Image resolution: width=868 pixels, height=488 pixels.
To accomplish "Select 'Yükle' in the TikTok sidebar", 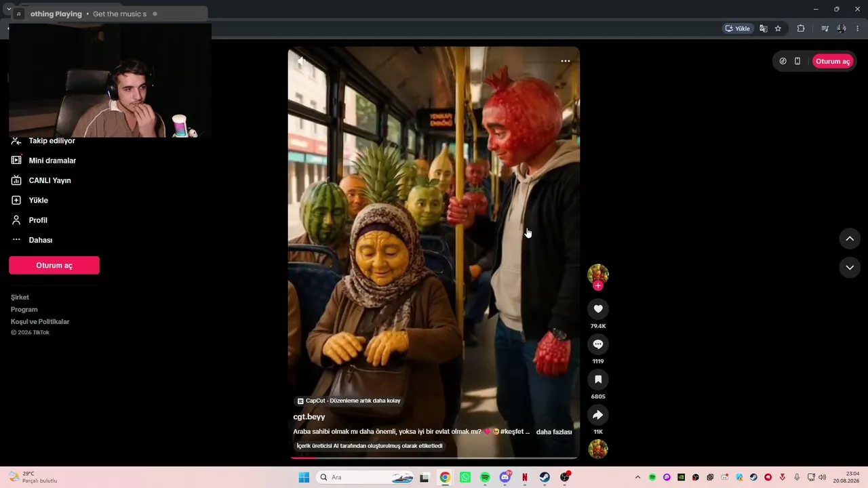I will (x=38, y=201).
